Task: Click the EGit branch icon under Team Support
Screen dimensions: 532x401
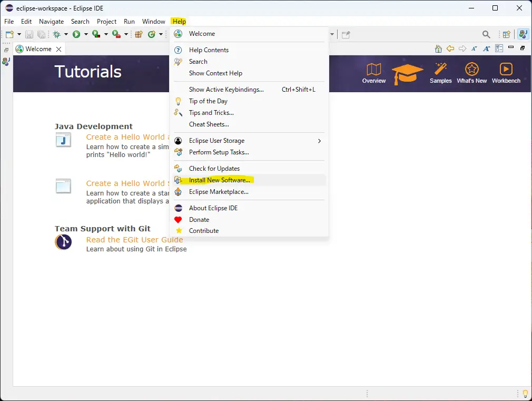Action: pos(63,242)
